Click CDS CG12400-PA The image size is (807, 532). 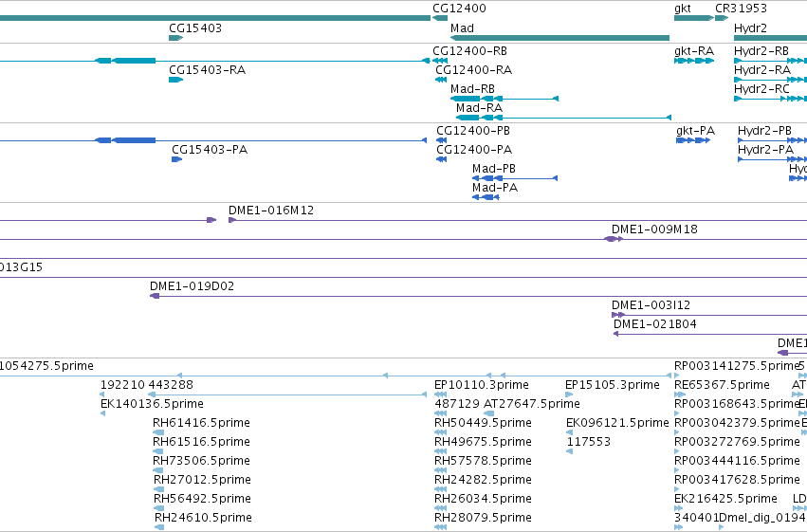(441, 159)
